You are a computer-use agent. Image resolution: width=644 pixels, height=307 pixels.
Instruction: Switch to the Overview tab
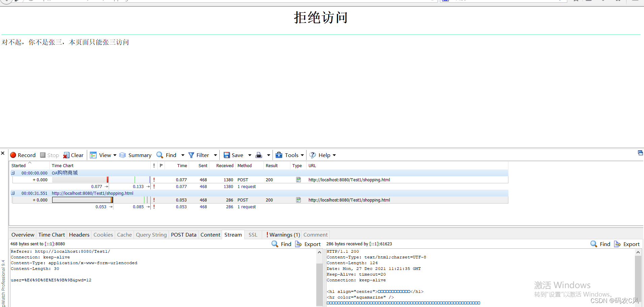click(23, 235)
